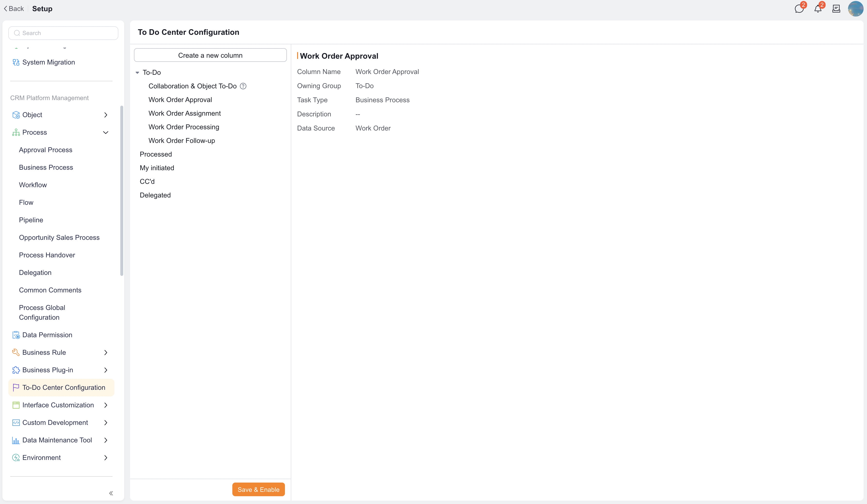Click the Business Rule wrench icon

click(16, 353)
